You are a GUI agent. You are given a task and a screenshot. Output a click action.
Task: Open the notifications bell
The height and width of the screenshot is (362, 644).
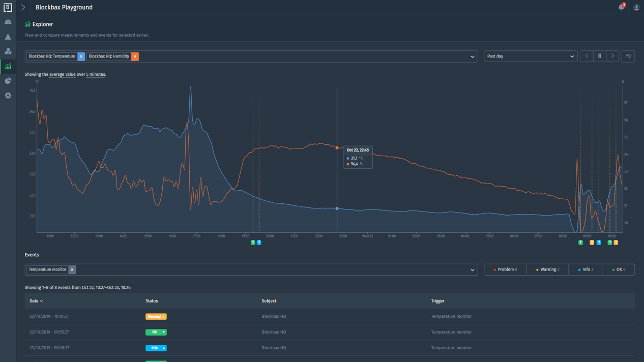click(621, 7)
